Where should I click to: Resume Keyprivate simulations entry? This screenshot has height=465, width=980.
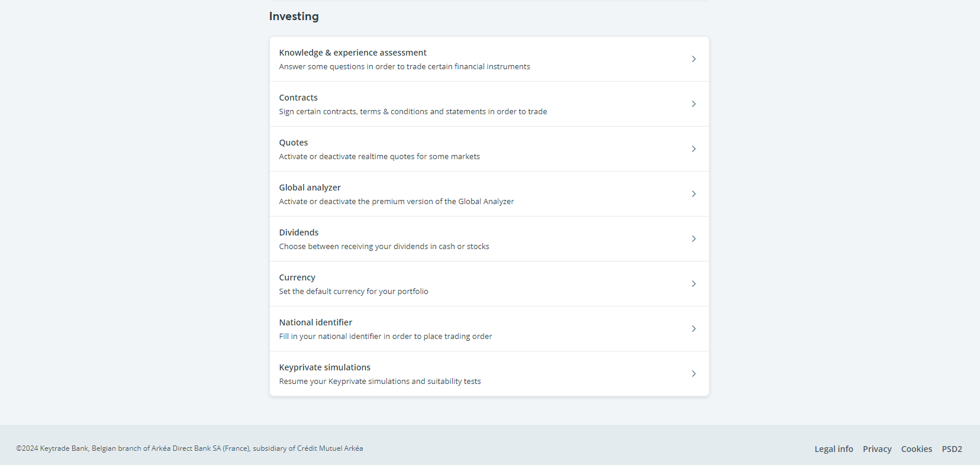click(x=325, y=367)
